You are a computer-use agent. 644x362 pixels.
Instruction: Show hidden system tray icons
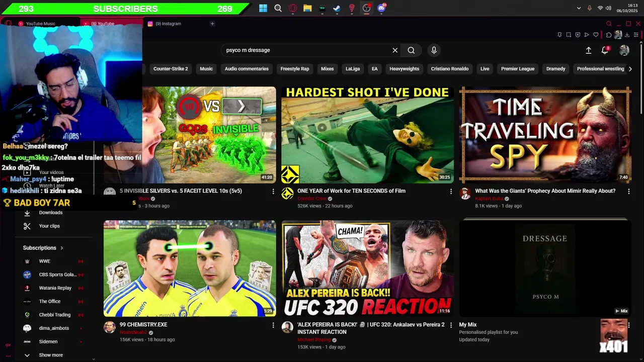tap(579, 8)
